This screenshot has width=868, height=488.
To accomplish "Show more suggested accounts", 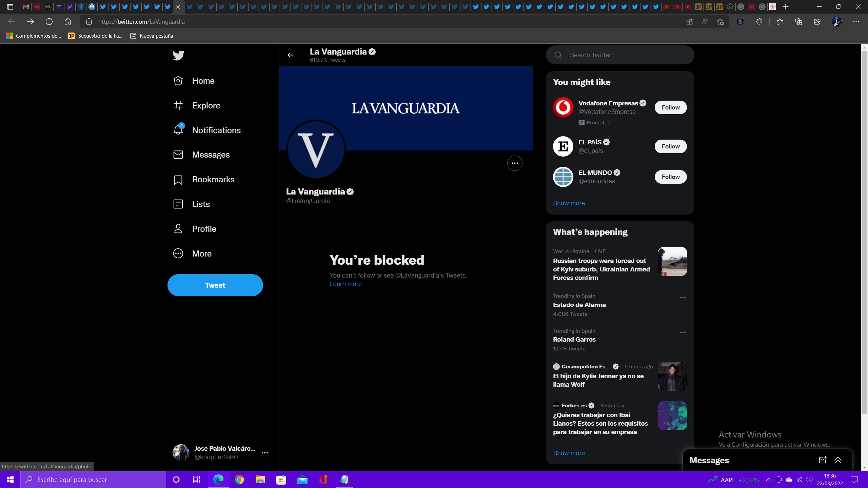I will [569, 203].
